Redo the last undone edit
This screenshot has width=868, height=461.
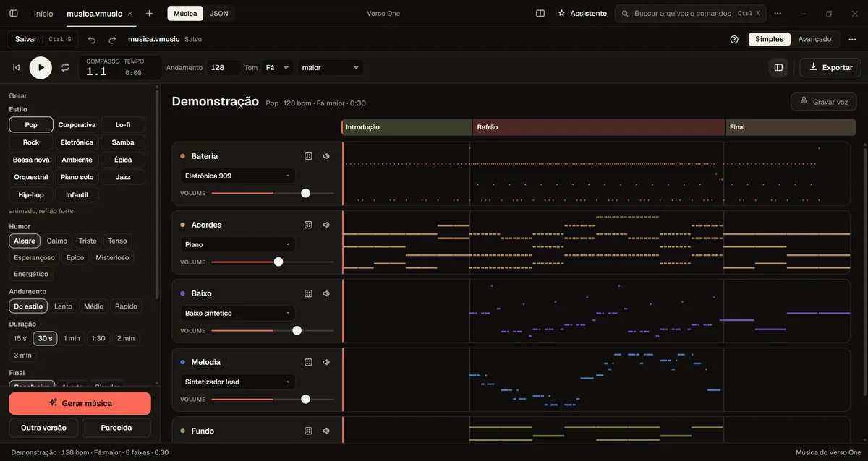pyautogui.click(x=112, y=40)
